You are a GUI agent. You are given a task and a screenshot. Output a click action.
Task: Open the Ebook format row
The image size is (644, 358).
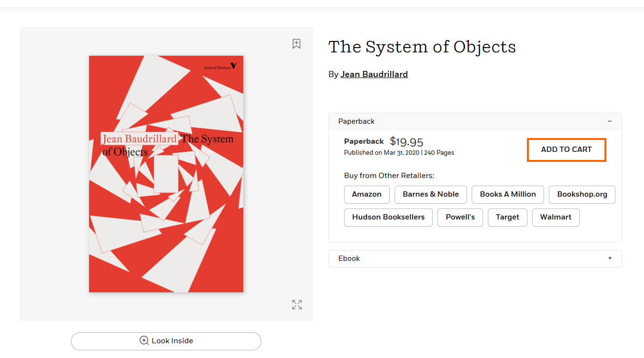point(349,259)
